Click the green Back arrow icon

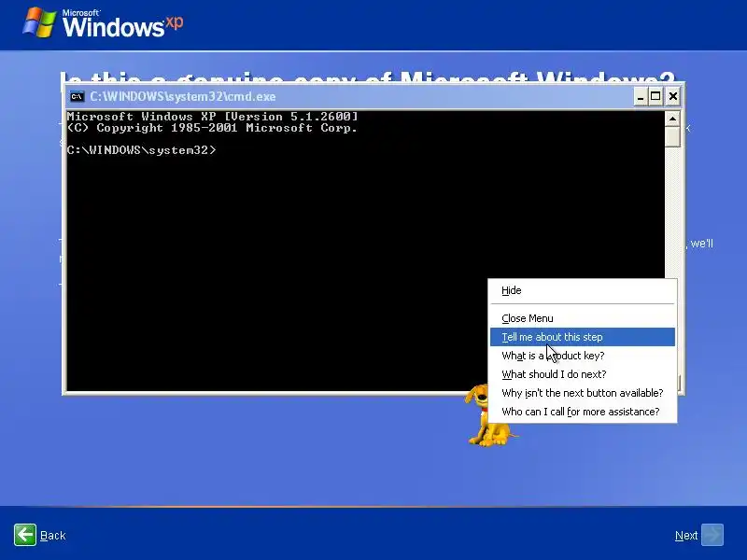tap(25, 535)
